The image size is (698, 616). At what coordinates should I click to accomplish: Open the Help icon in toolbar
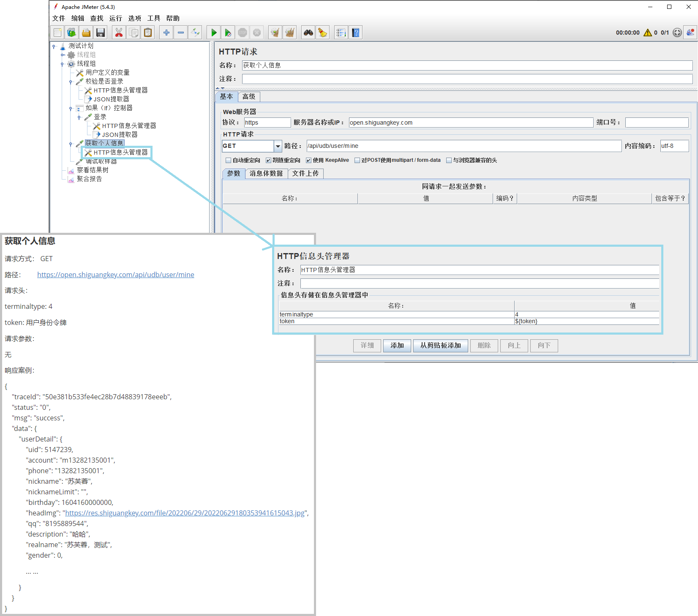[x=356, y=33]
